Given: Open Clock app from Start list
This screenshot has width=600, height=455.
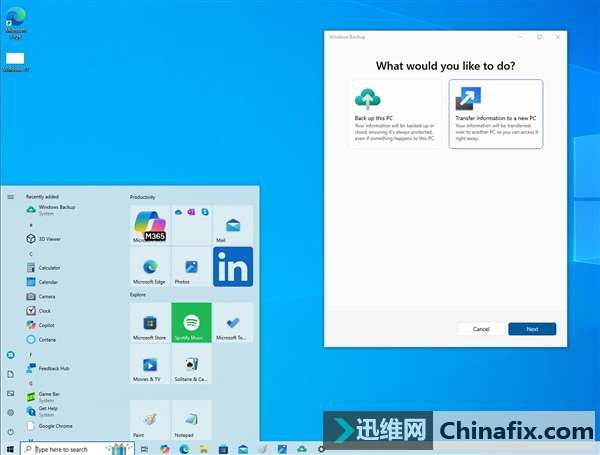Looking at the screenshot, I should point(39,311).
